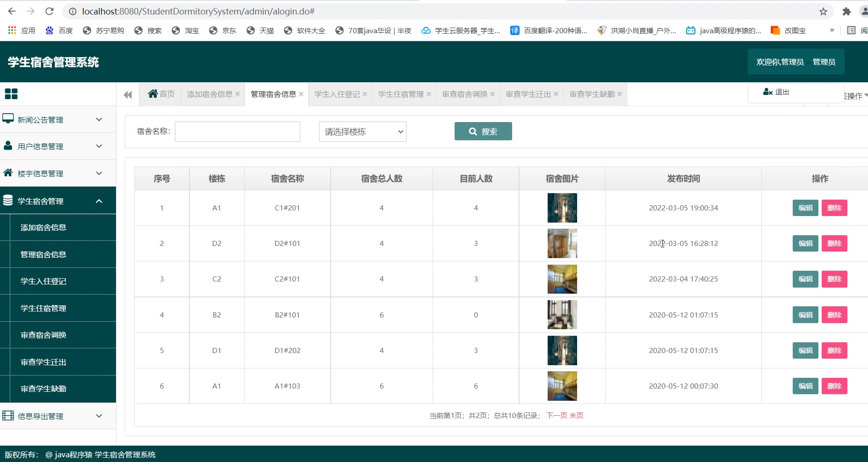Click the grid dashboard icon in sidebar
Image resolution: width=868 pixels, height=462 pixels.
(11, 94)
